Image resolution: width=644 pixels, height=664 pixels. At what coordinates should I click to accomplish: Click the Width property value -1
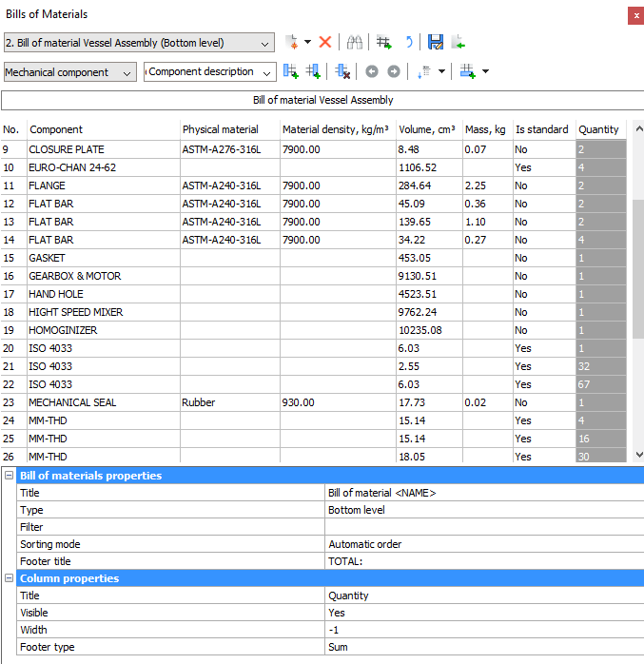coord(484,630)
